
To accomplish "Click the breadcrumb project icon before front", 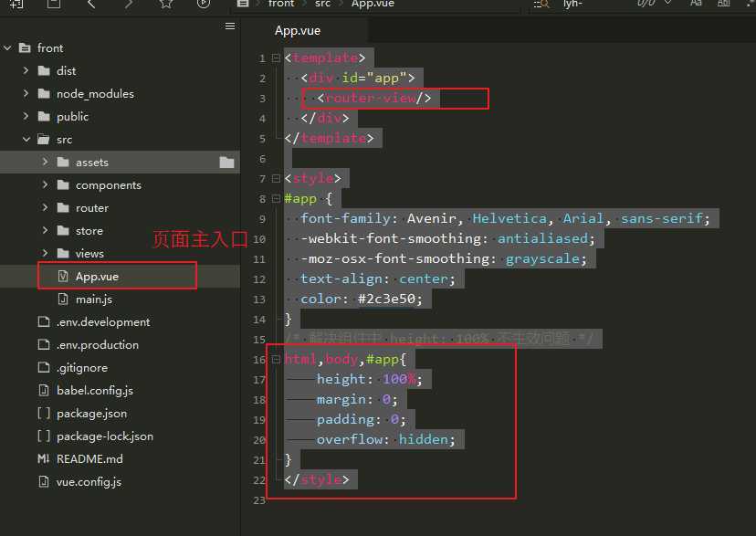I will (243, 4).
